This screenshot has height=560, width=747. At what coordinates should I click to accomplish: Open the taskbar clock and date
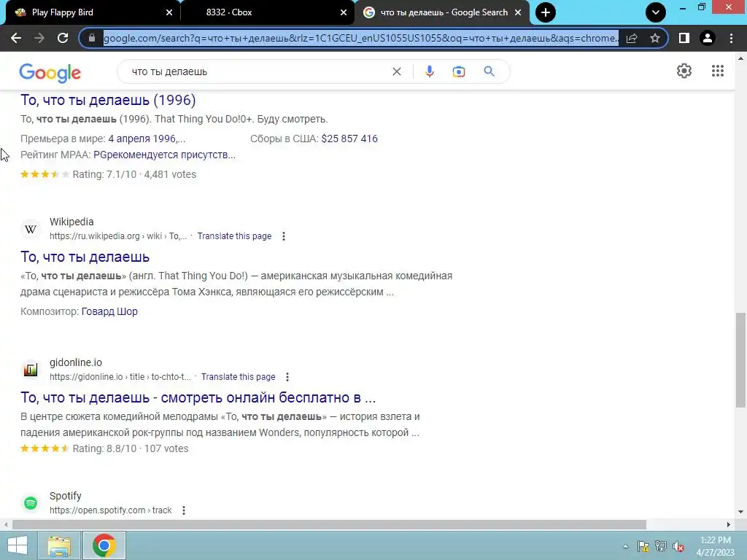pos(716,546)
